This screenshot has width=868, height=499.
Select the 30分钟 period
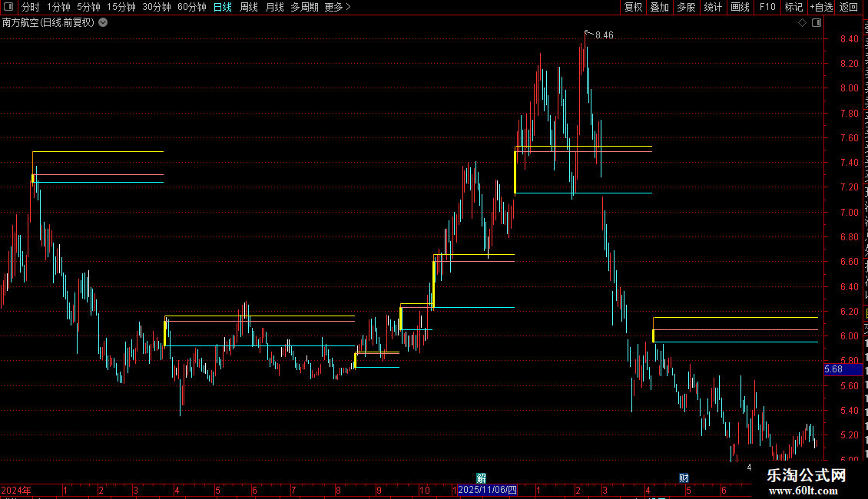[x=156, y=7]
